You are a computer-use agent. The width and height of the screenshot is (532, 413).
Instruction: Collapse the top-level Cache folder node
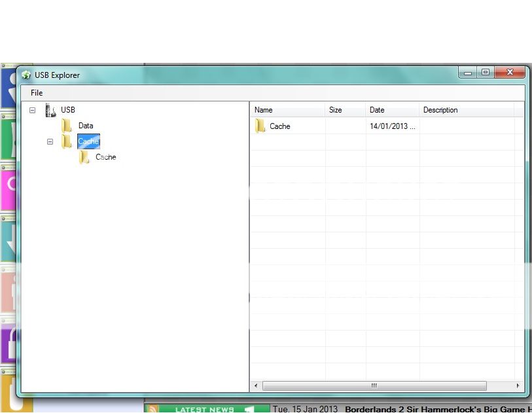click(50, 141)
